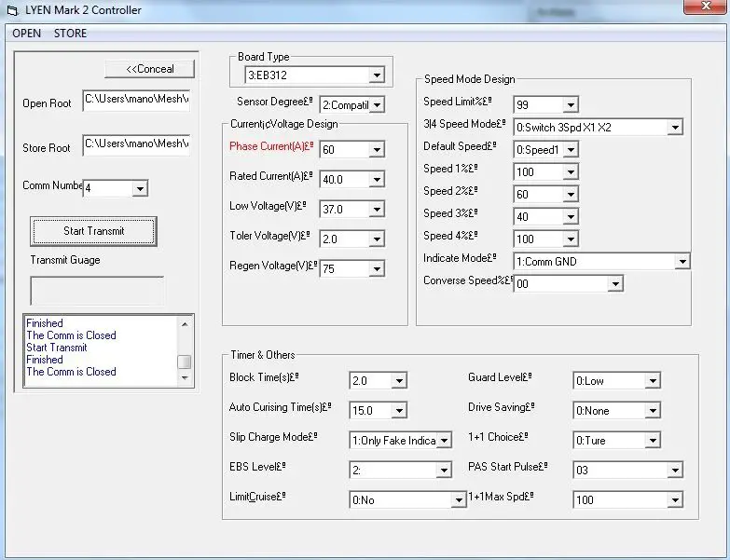The height and width of the screenshot is (560, 730).
Task: Click the Start Transmit button
Action: [93, 231]
